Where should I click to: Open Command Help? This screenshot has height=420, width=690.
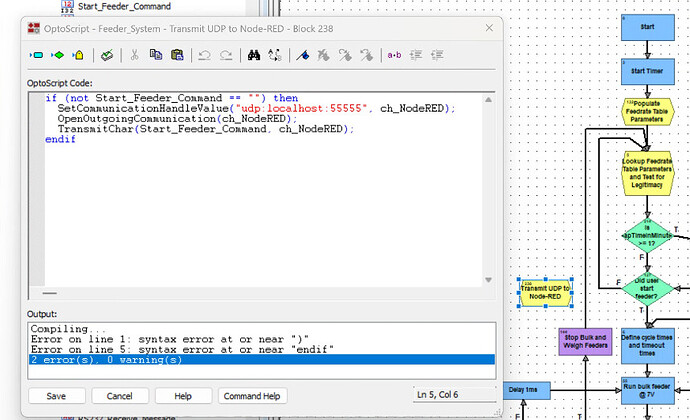click(251, 395)
